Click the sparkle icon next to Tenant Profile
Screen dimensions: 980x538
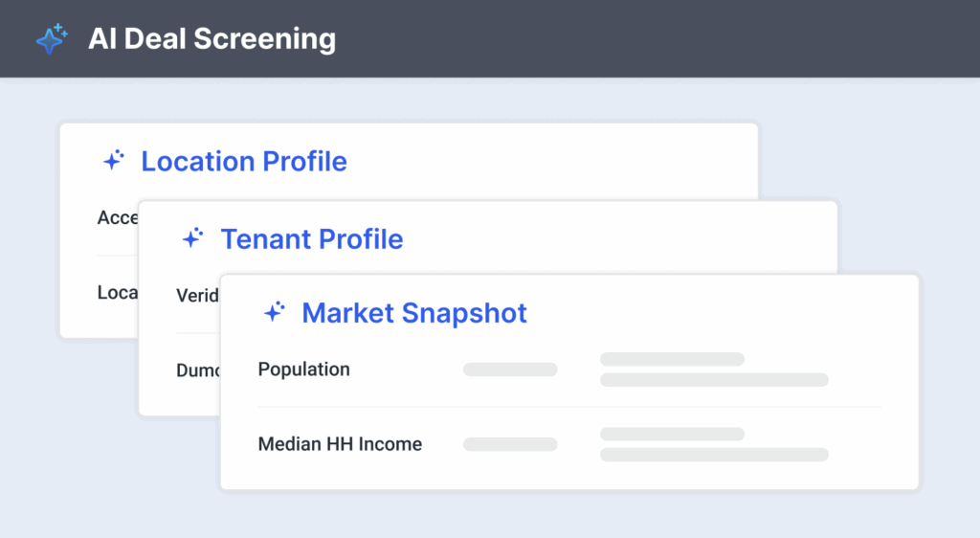[x=192, y=238]
